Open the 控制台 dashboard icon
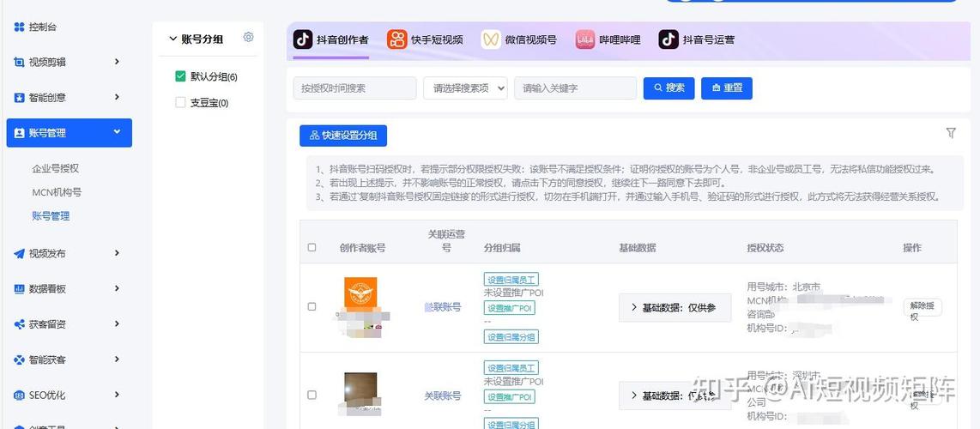Screen dimensions: 980x429 [20, 27]
